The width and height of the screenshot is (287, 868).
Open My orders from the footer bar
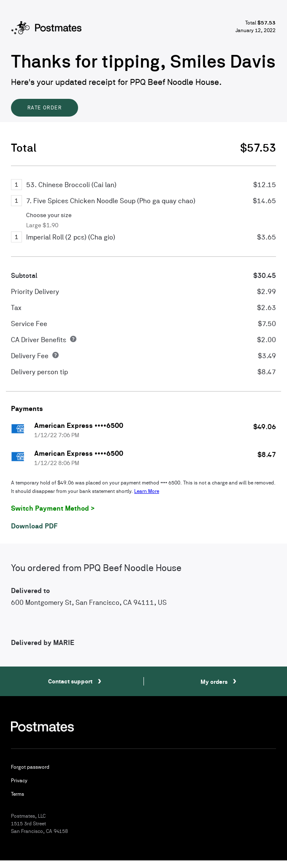215,681
